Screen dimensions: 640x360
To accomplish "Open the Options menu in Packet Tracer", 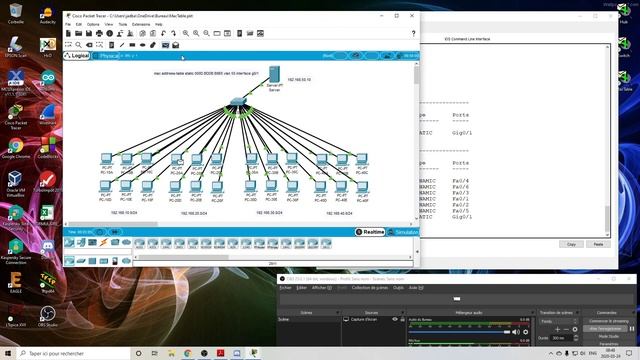I will pyautogui.click(x=93, y=24).
